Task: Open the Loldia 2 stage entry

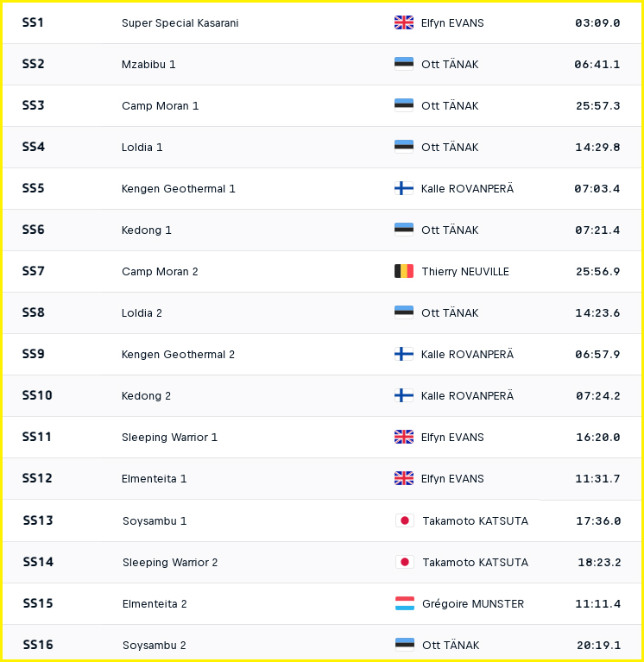Action: point(142,312)
